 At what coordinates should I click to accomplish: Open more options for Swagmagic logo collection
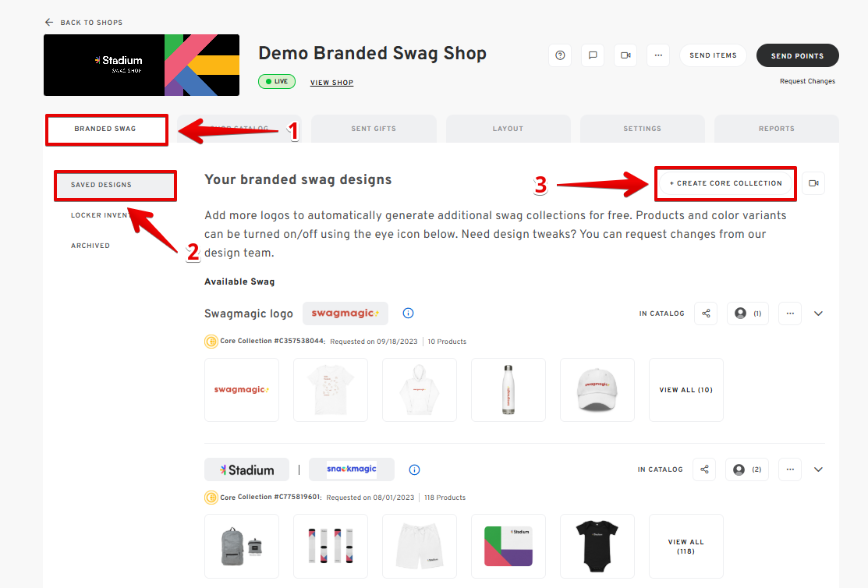pos(790,313)
